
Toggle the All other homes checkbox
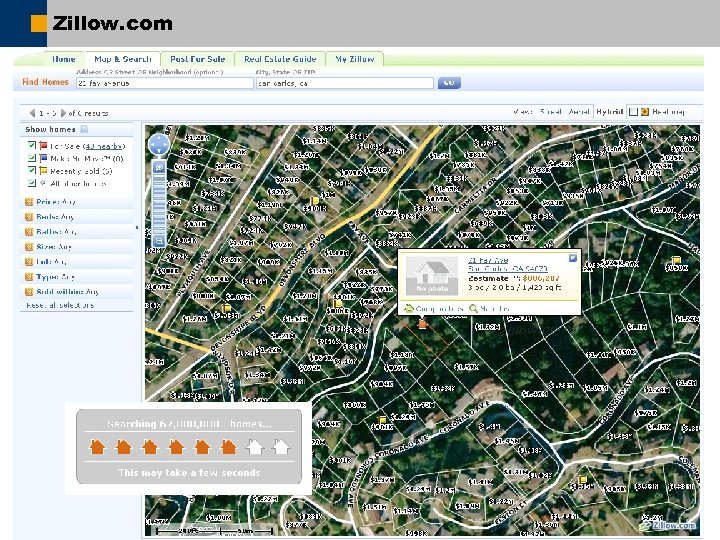point(32,183)
